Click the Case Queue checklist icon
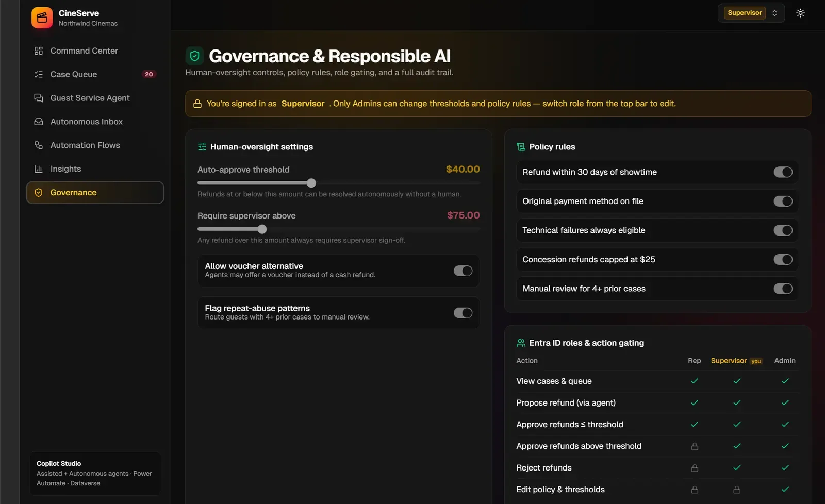The height and width of the screenshot is (504, 825). [39, 74]
